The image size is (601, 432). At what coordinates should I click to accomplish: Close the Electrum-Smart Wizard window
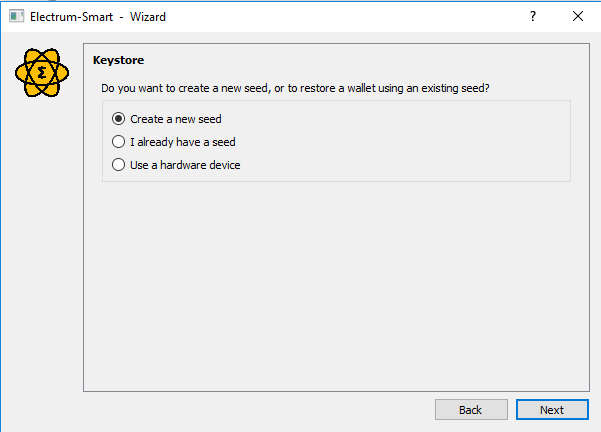578,16
